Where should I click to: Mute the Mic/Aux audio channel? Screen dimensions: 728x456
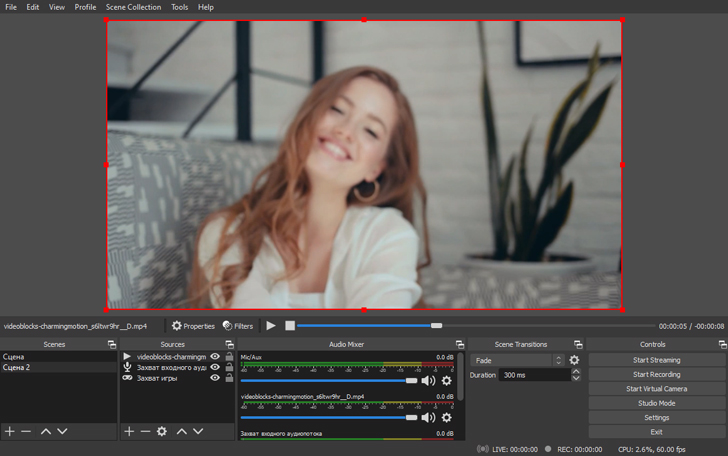coord(429,381)
